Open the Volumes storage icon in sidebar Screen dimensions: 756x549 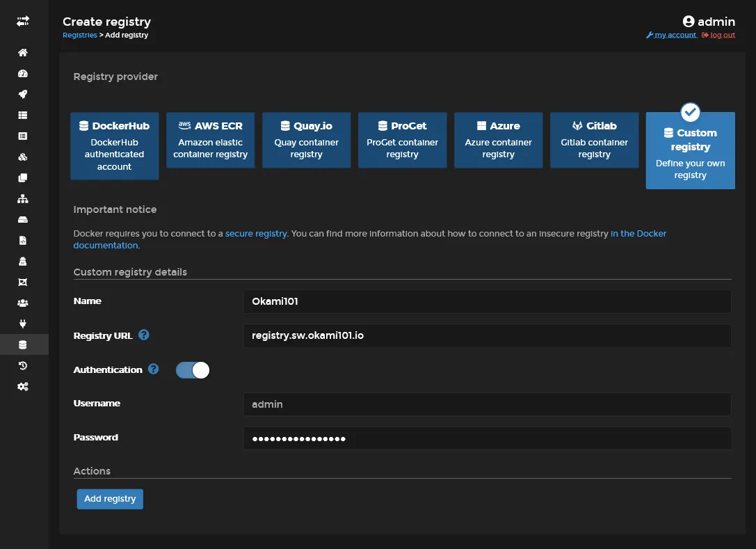tap(22, 219)
